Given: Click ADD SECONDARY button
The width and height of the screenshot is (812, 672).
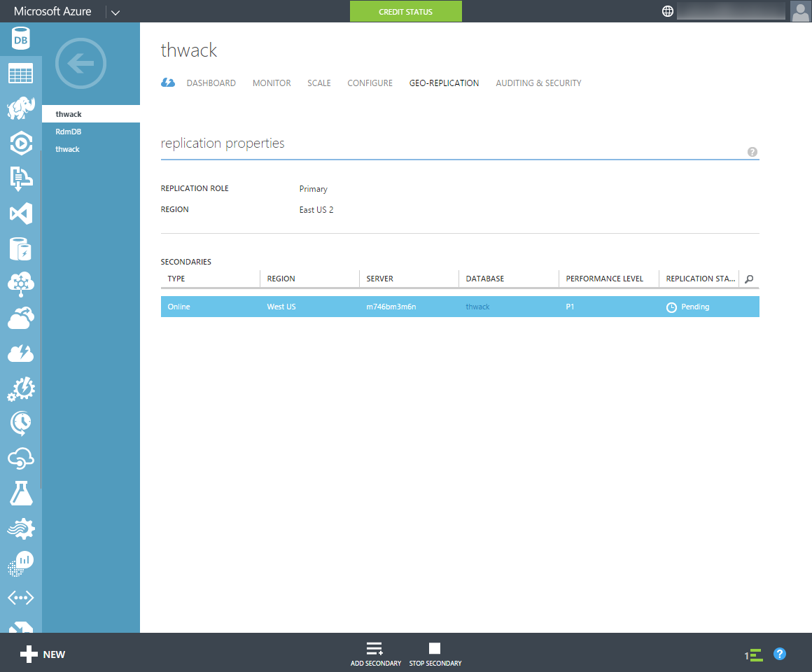Looking at the screenshot, I should 375,654.
